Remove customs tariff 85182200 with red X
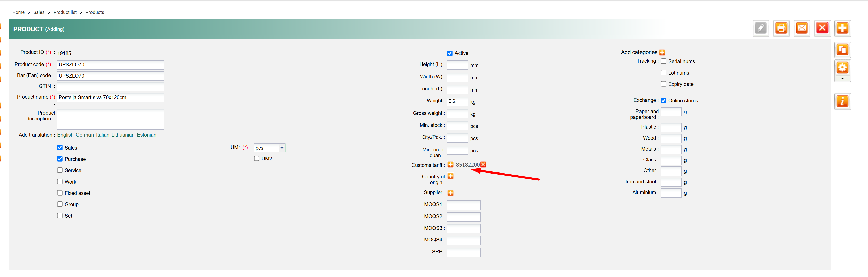Image resolution: width=868 pixels, height=277 pixels. (483, 165)
